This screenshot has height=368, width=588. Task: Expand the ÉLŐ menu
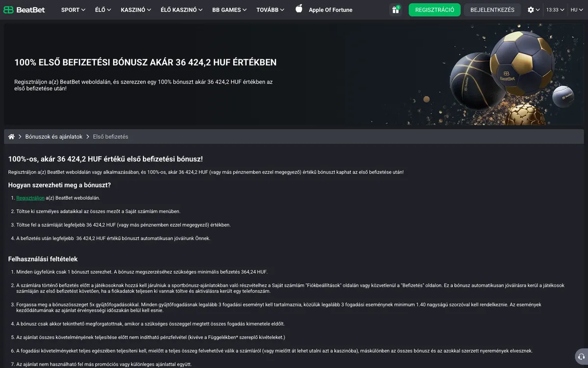click(x=103, y=10)
